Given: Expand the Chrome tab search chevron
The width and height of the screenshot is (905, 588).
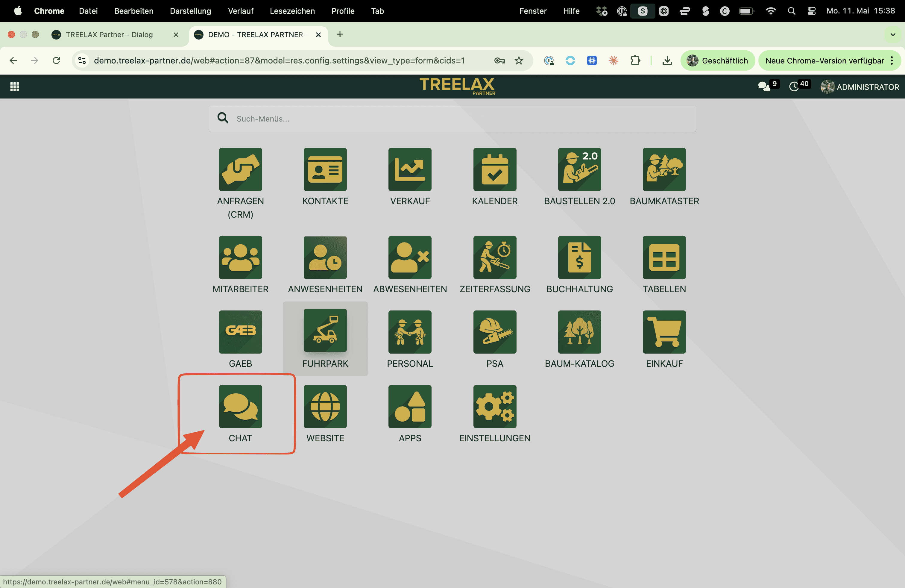Looking at the screenshot, I should point(893,35).
